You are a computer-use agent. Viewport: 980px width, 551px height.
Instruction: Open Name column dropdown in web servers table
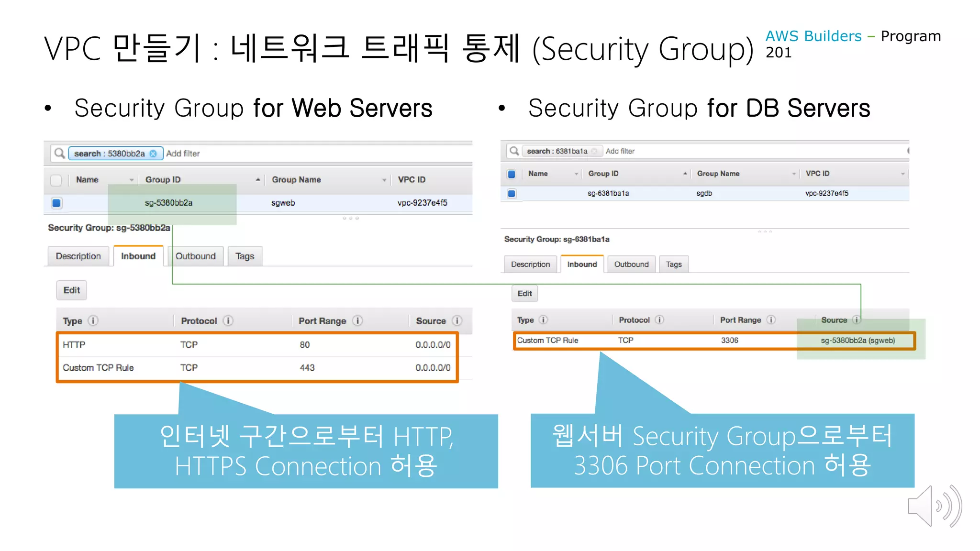pos(131,180)
